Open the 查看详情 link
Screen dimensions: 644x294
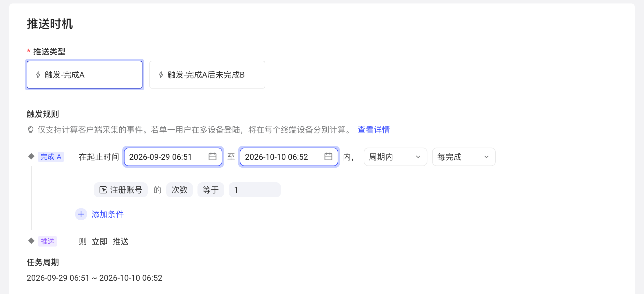point(374,130)
